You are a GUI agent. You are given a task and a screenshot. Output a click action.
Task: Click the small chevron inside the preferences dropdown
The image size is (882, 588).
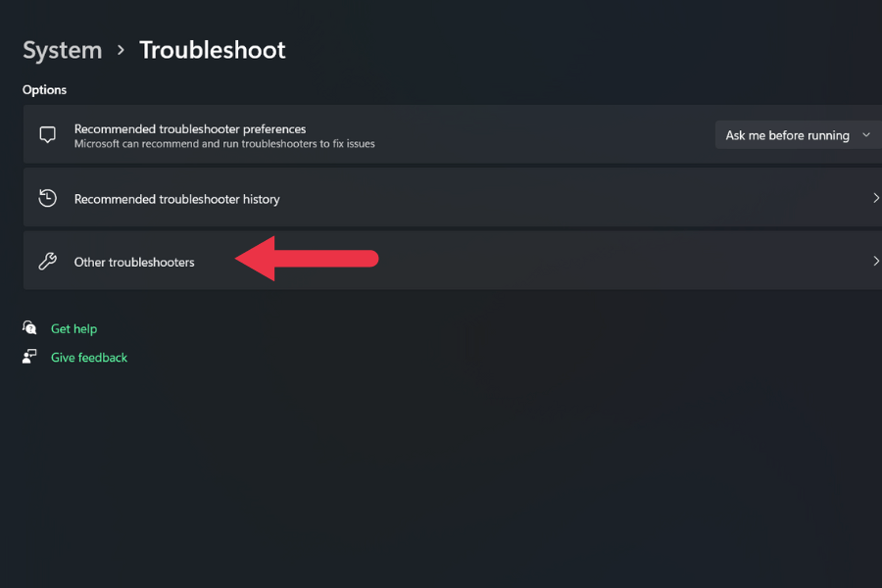point(866,135)
